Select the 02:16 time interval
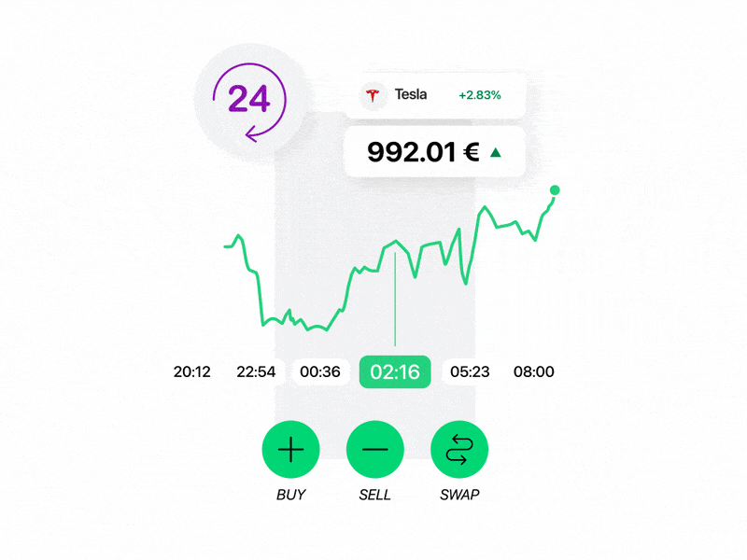Viewport: 747px width, 560px height. [395, 371]
